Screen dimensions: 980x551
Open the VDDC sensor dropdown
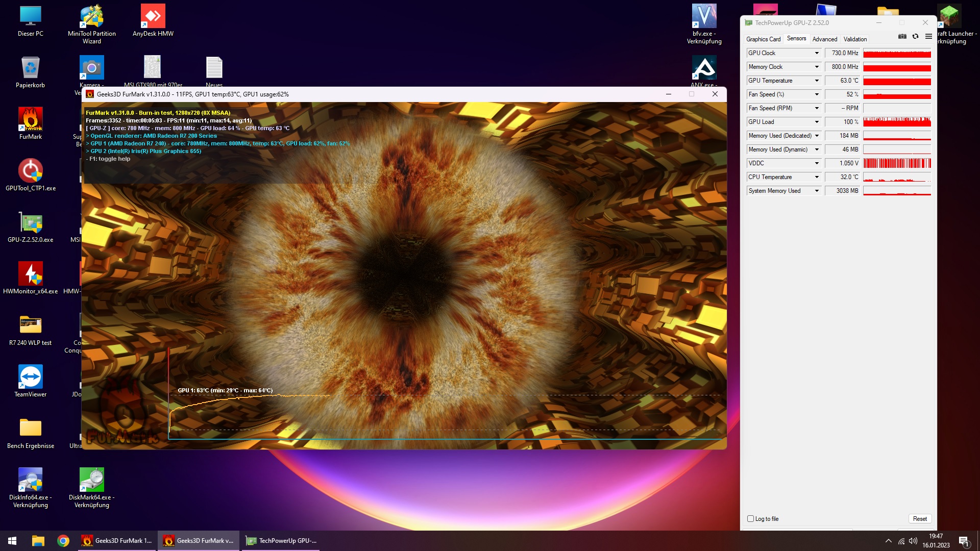click(817, 163)
